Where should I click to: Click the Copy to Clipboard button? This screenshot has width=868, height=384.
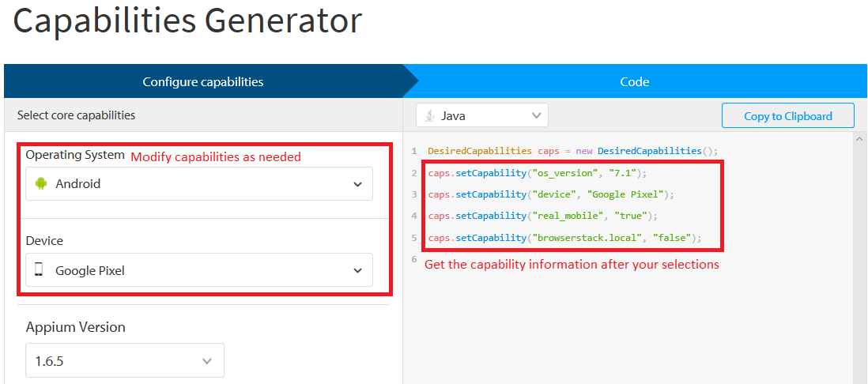point(787,116)
